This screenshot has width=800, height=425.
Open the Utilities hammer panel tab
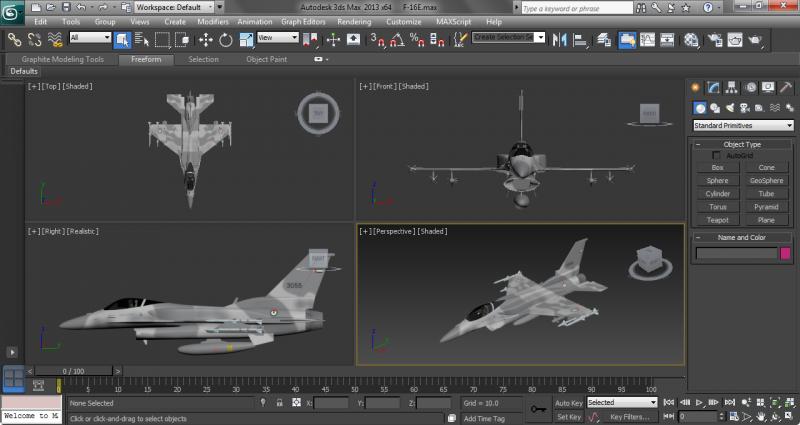tap(786, 87)
